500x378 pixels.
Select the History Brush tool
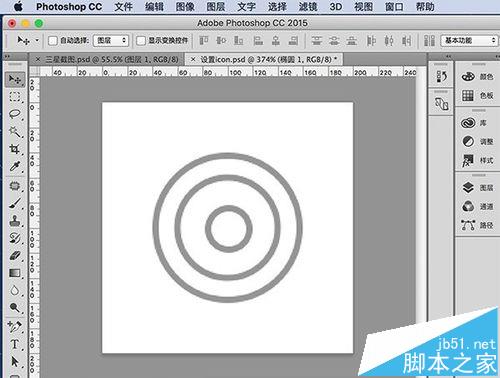(x=15, y=238)
